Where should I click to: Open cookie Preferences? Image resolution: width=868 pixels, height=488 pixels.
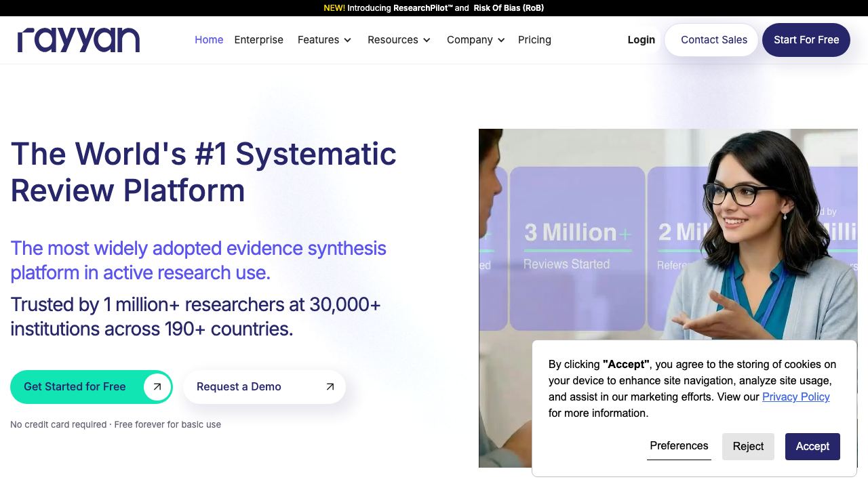pyautogui.click(x=679, y=446)
